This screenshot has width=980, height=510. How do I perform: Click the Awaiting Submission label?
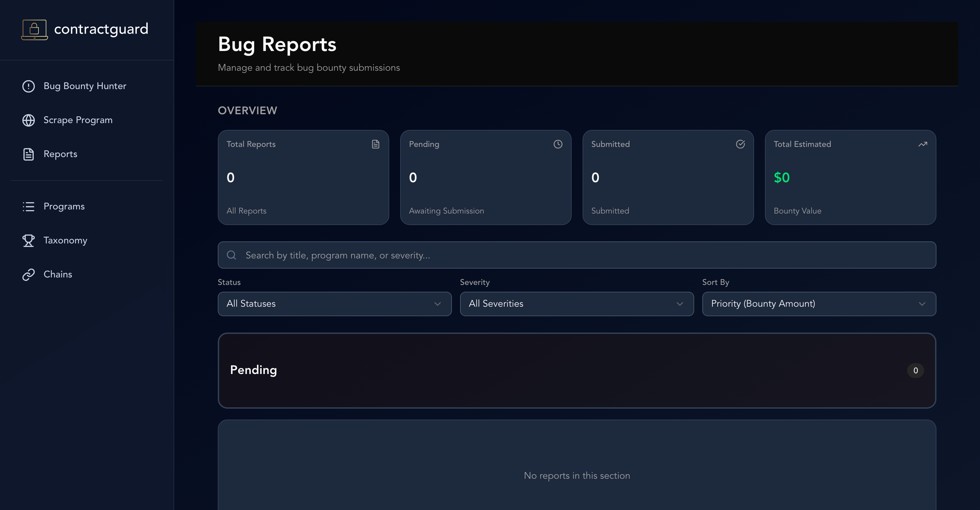(x=446, y=211)
